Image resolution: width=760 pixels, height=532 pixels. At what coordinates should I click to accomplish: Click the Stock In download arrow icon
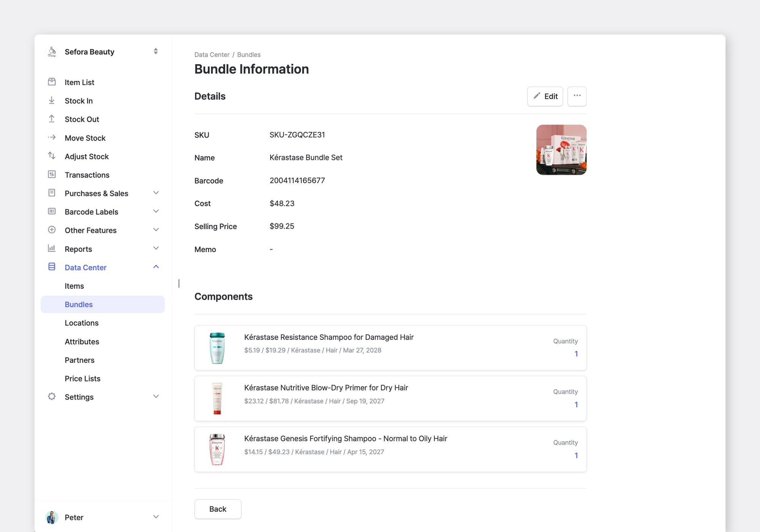tap(52, 100)
